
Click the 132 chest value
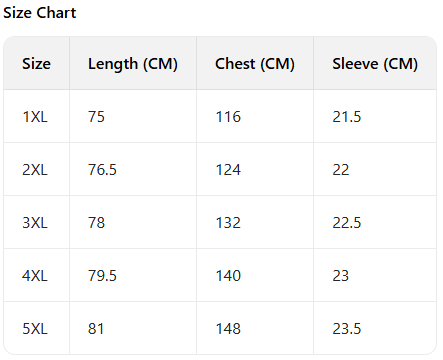[x=228, y=223]
